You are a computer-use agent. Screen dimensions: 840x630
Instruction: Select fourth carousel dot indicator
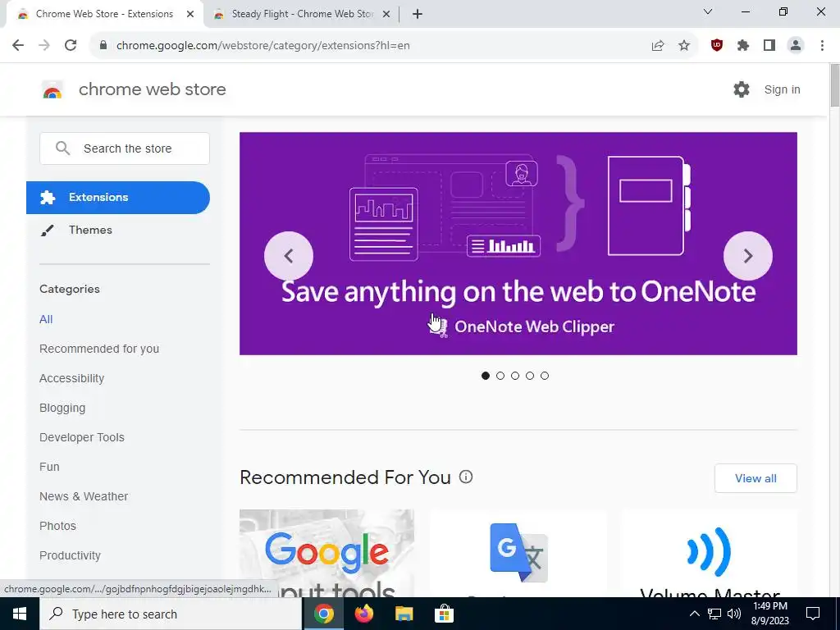click(530, 376)
